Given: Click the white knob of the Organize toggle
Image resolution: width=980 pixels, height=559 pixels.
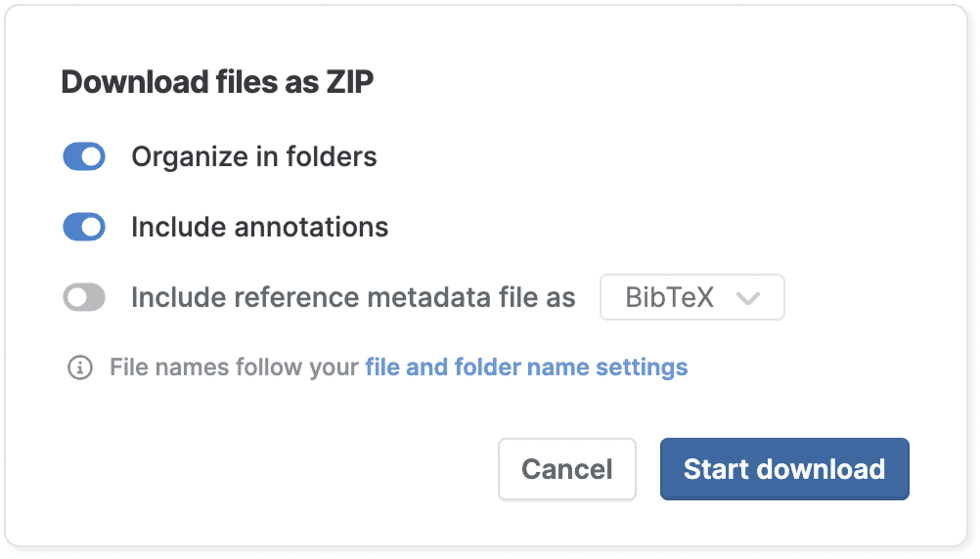Looking at the screenshot, I should 93,156.
